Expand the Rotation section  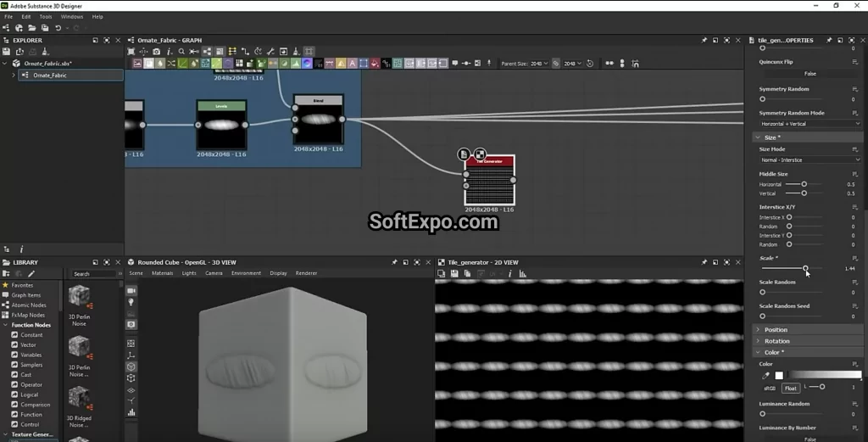pyautogui.click(x=758, y=341)
